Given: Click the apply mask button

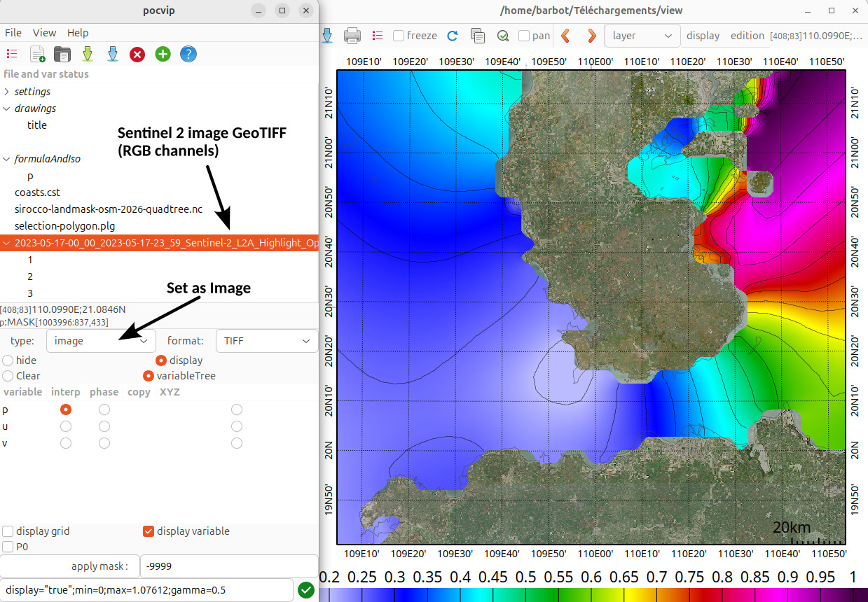Looking at the screenshot, I should coord(70,566).
